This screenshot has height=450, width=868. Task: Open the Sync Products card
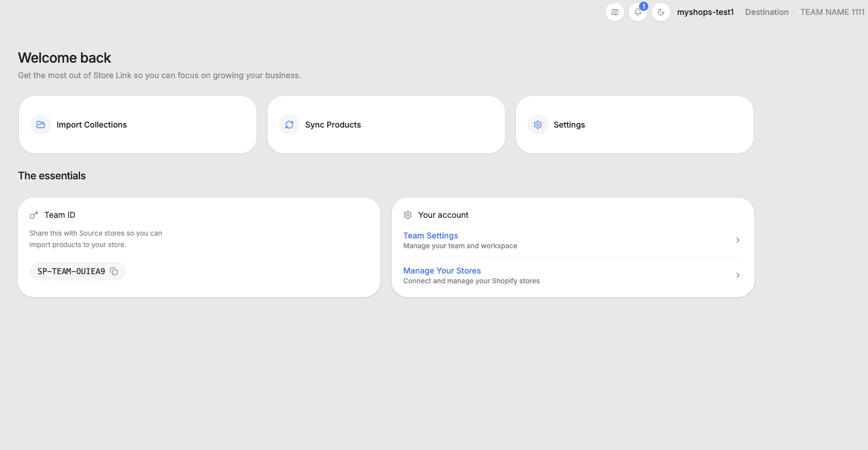click(386, 125)
